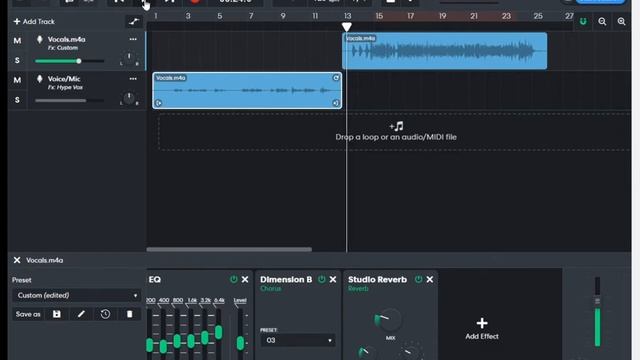
Task: Click the revert preset history icon
Action: [105, 314]
